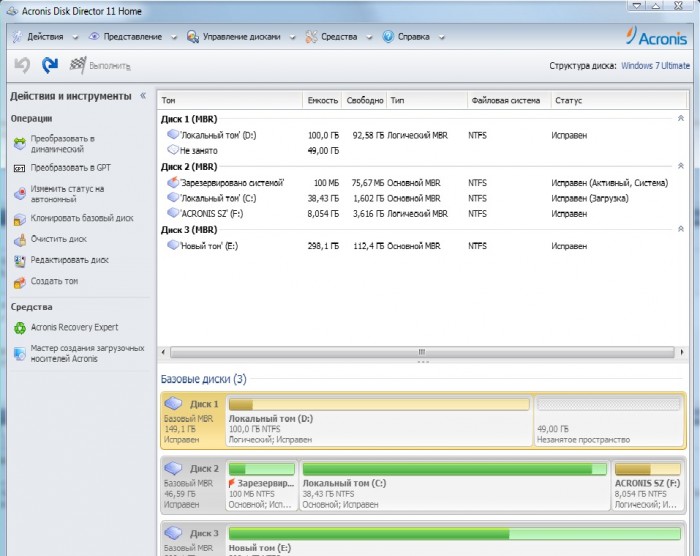
Task: Collapse the Диск 1 (MBR) group
Action: (680, 119)
